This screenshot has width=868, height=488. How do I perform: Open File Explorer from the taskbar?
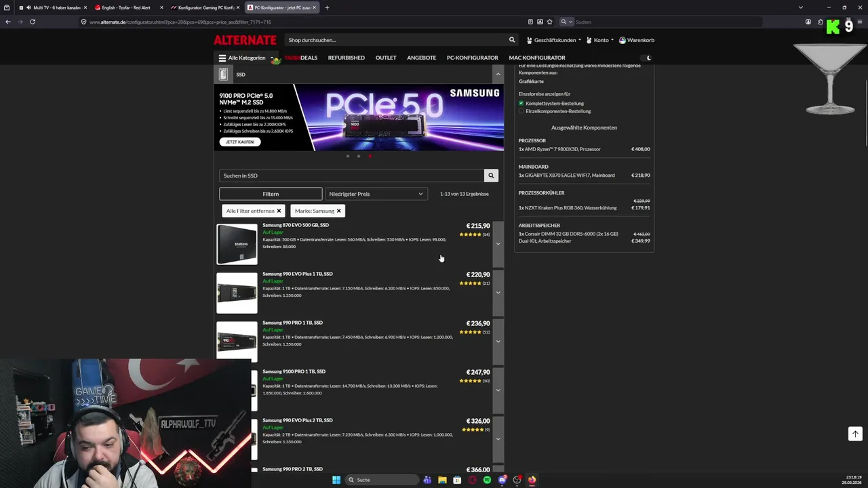pyautogui.click(x=442, y=480)
